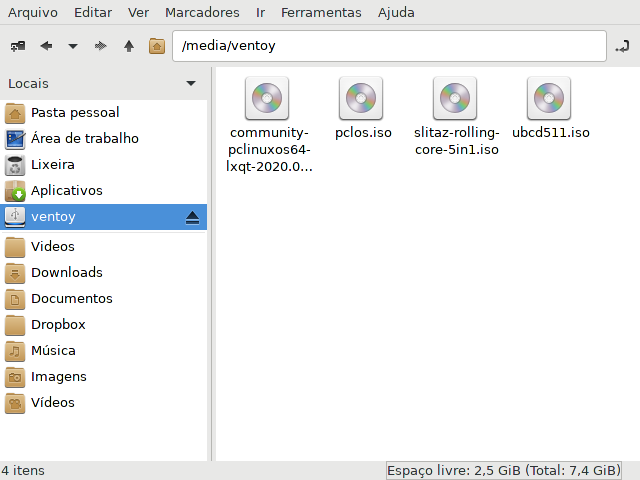
Task: Click the slitaz-rolling-core-5in1.iso name label
Action: (457, 141)
